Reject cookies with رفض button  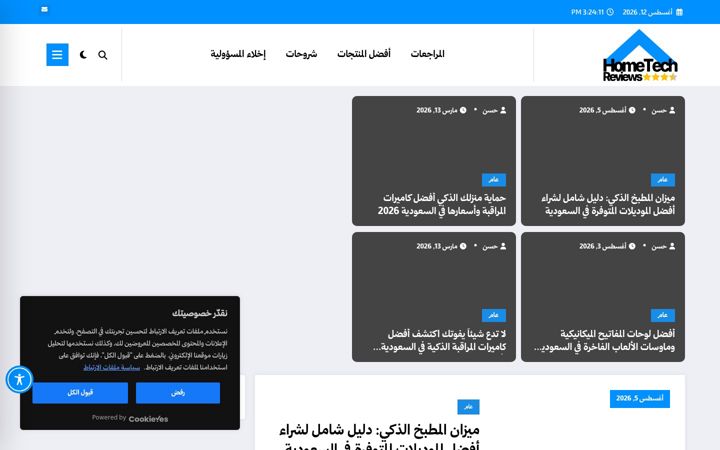[x=178, y=393]
